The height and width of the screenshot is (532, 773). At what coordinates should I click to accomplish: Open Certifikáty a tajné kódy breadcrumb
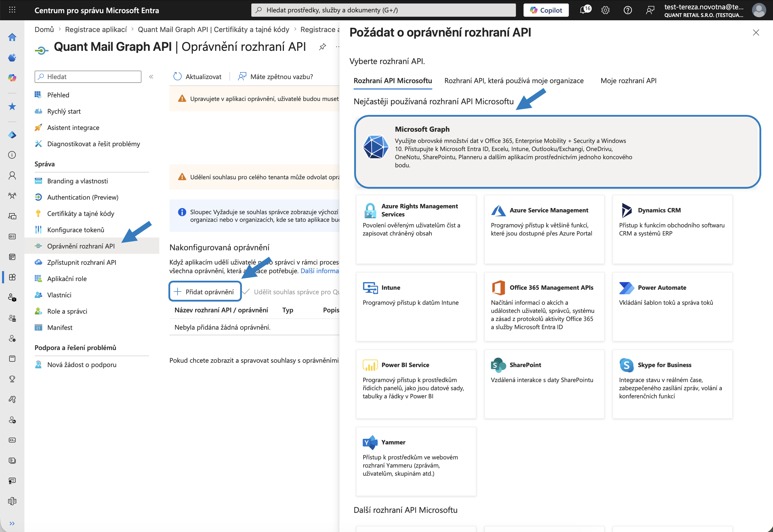pyautogui.click(x=214, y=29)
